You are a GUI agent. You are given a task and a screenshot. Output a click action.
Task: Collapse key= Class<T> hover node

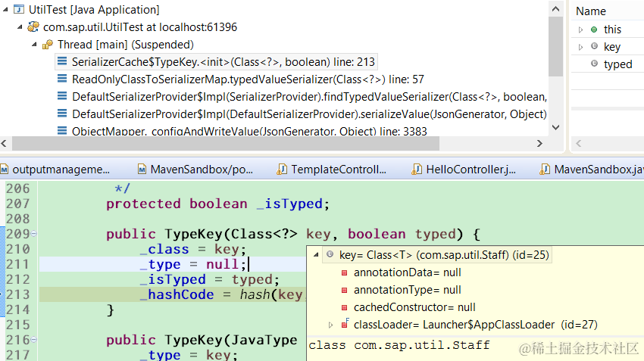coord(316,255)
